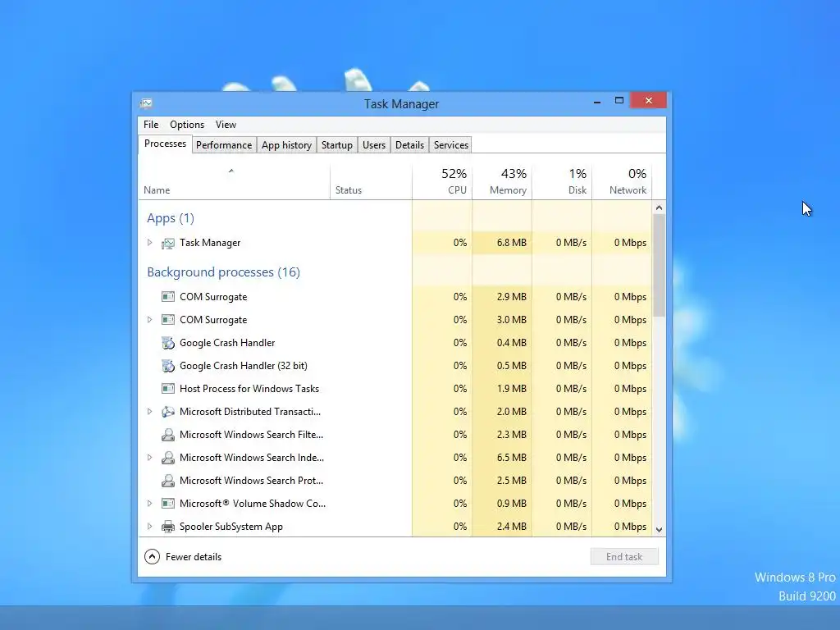This screenshot has width=840, height=630.
Task: Expand the Task Manager app entry
Action: (x=149, y=243)
